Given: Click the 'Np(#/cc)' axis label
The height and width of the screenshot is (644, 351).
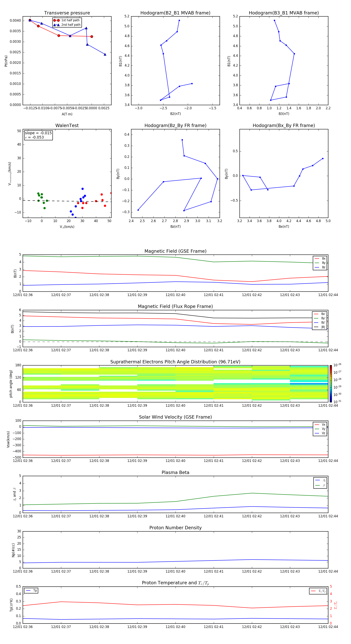Looking at the screenshot, I should tap(13, 550).
